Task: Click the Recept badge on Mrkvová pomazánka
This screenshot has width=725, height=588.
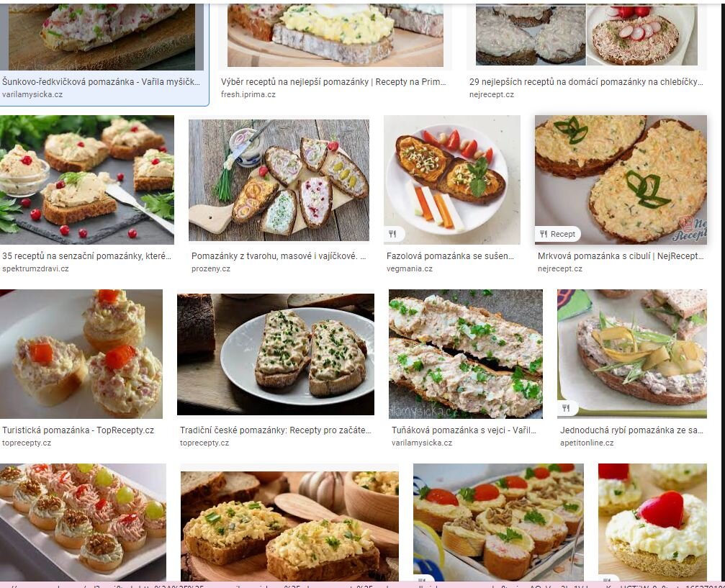Action: point(558,234)
